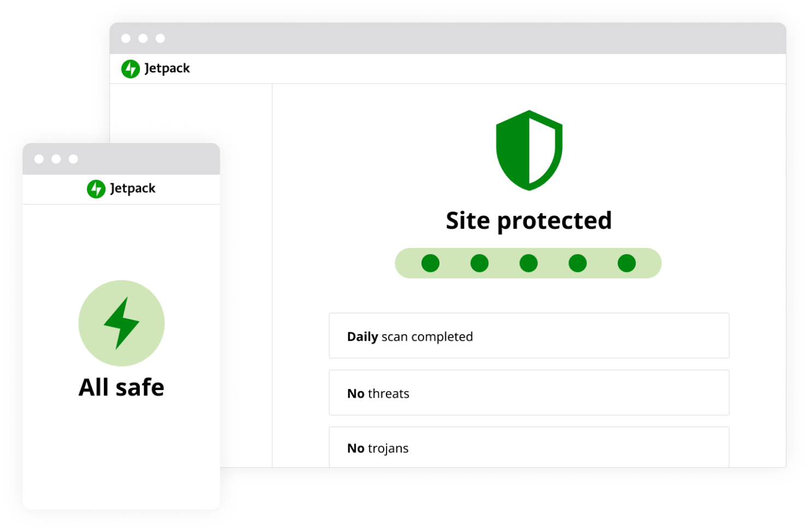809x532 pixels.
Task: Click the lightning bolt in the pale green circle
Action: (121, 323)
